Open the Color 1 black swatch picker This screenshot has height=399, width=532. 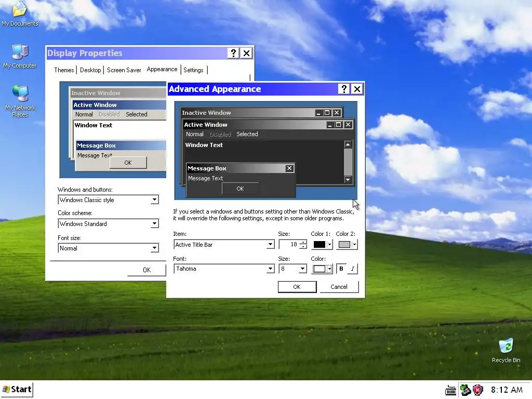coord(322,244)
